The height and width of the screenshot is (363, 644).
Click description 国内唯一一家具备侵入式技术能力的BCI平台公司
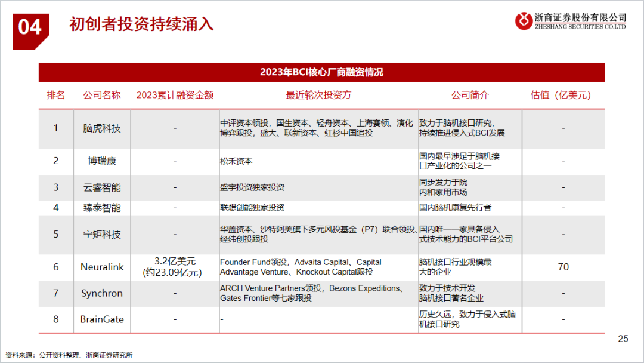coord(466,234)
